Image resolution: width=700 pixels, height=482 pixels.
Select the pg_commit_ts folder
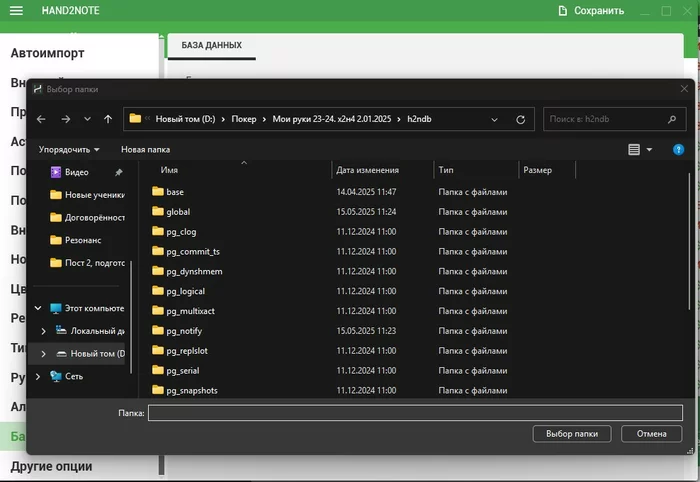tap(193, 251)
